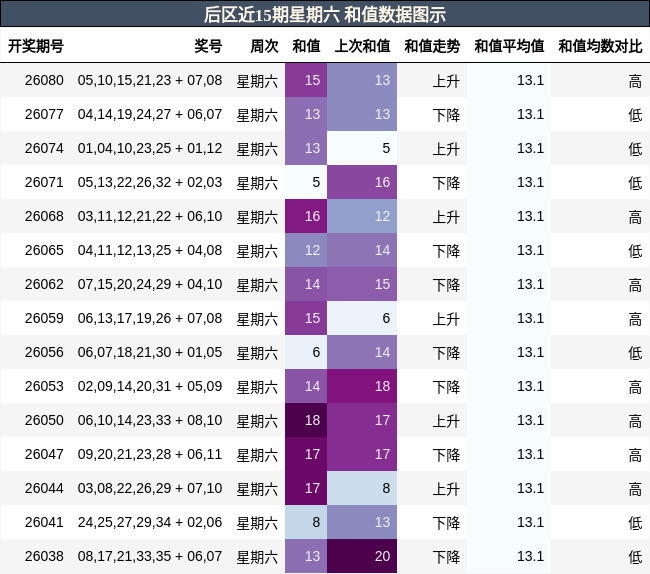Click 上升 trend in row 26050
Image resolution: width=650 pixels, height=574 pixels.
446,421
